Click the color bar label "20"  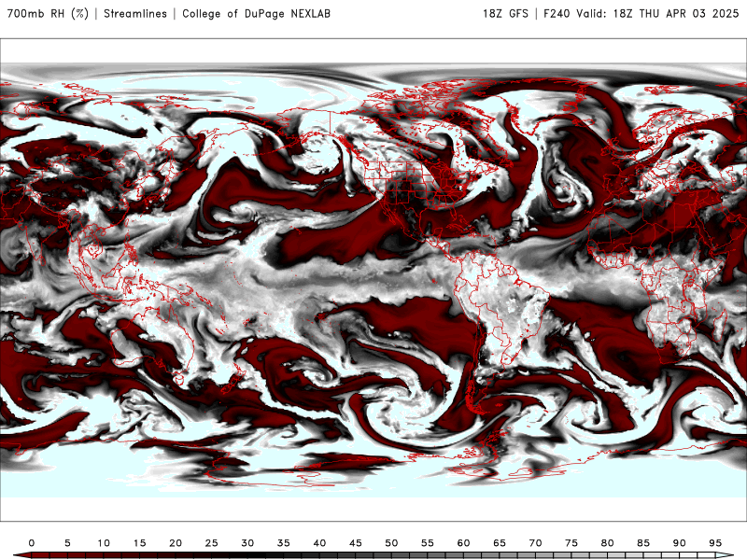176,543
